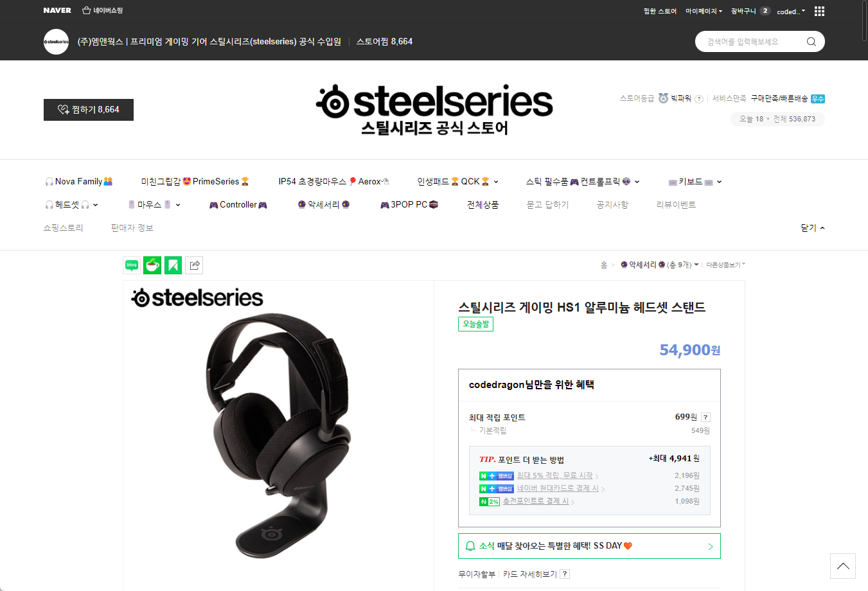This screenshot has width=868, height=591.
Task: Toggle store wishlist 찜하기 8,664 button
Action: 89,110
